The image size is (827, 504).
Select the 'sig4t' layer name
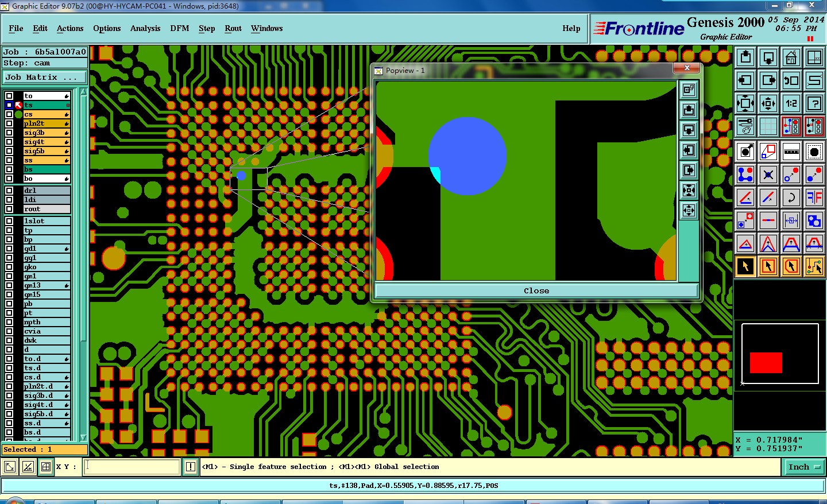point(47,142)
